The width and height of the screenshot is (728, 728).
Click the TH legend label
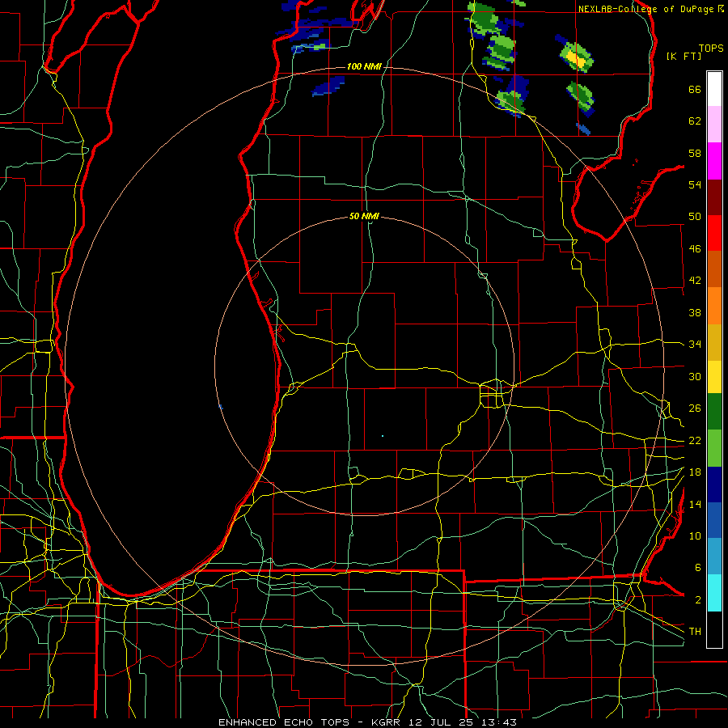pyautogui.click(x=695, y=632)
